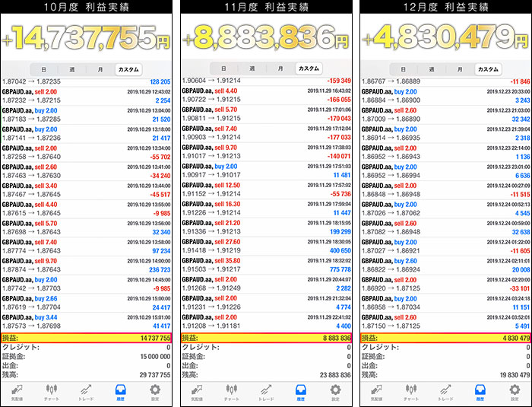This screenshot has height=407, width=532.
Task: Select カスタム segment in October panel
Action: click(128, 70)
